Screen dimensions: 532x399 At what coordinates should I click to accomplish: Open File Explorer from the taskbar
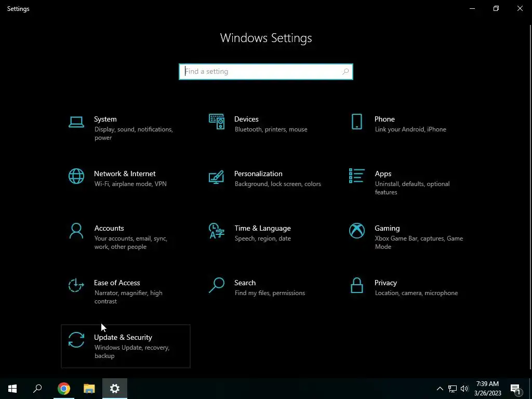tap(89, 389)
